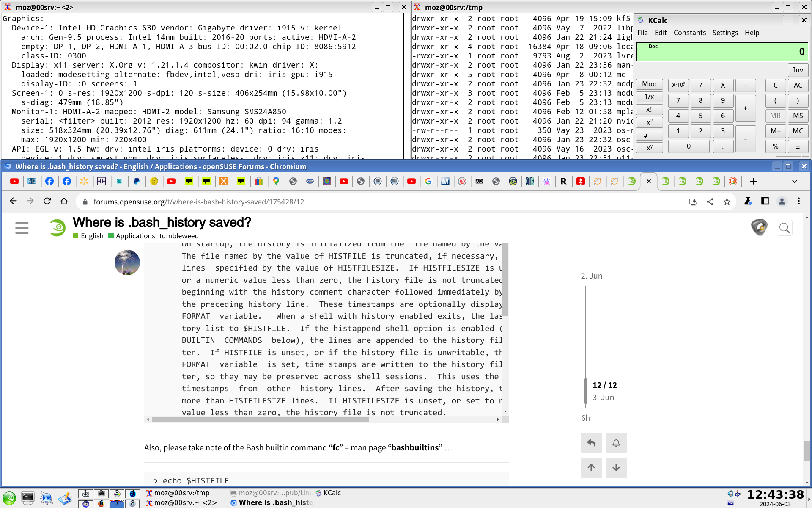Click the openSUSE forum logo
The width and height of the screenshot is (812, 508).
coord(57,228)
